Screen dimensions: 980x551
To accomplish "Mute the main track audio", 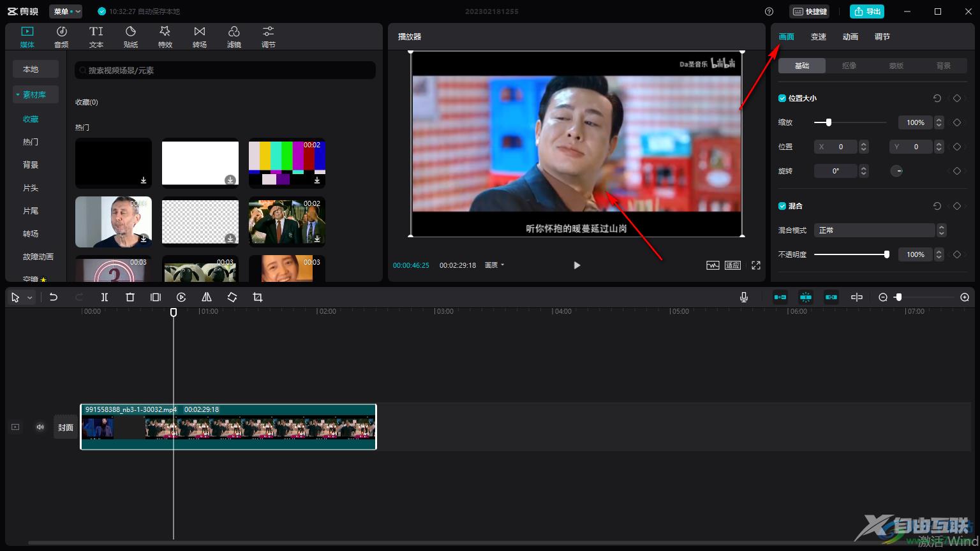I will pyautogui.click(x=40, y=427).
